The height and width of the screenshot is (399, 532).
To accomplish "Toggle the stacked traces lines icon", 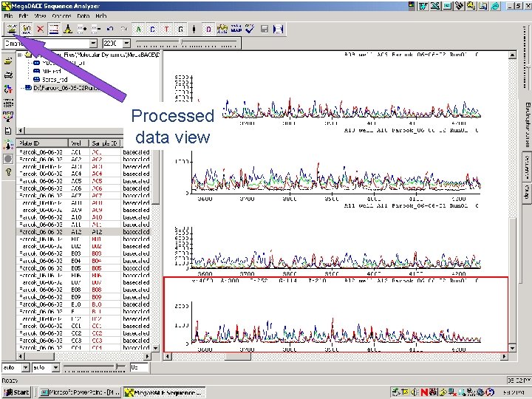I will 54,29.
